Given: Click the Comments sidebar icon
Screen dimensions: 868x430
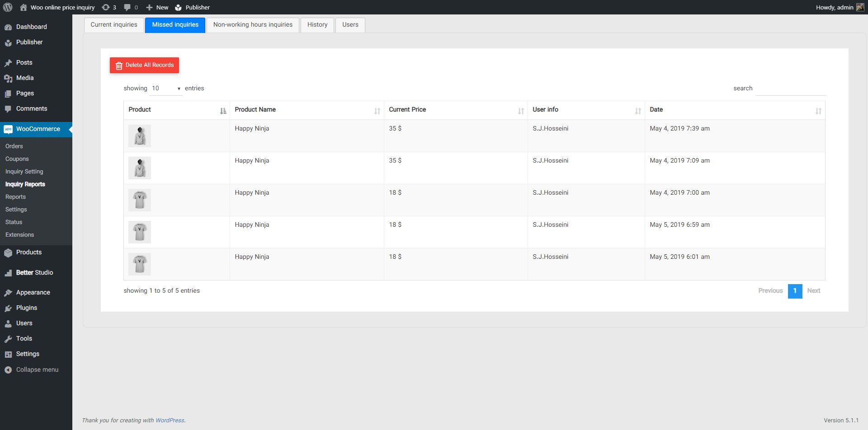Looking at the screenshot, I should [x=8, y=109].
